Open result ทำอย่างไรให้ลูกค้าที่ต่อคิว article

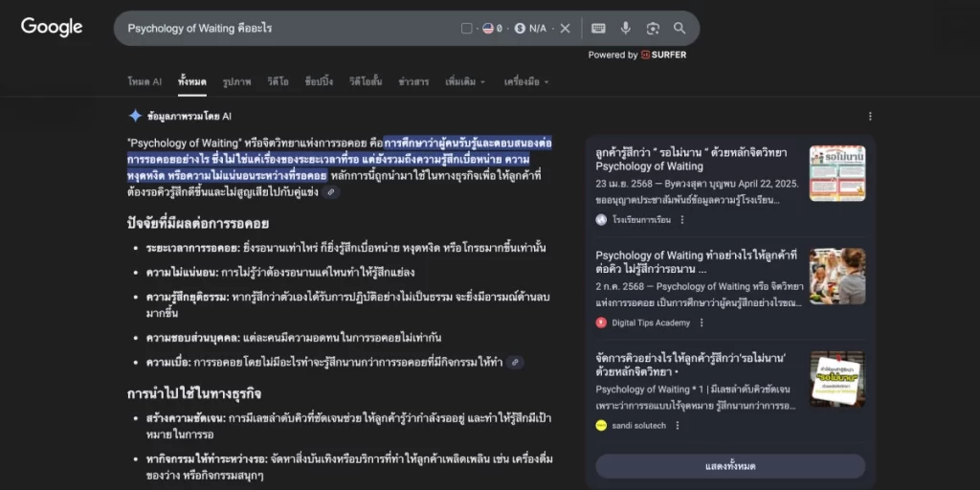697,262
